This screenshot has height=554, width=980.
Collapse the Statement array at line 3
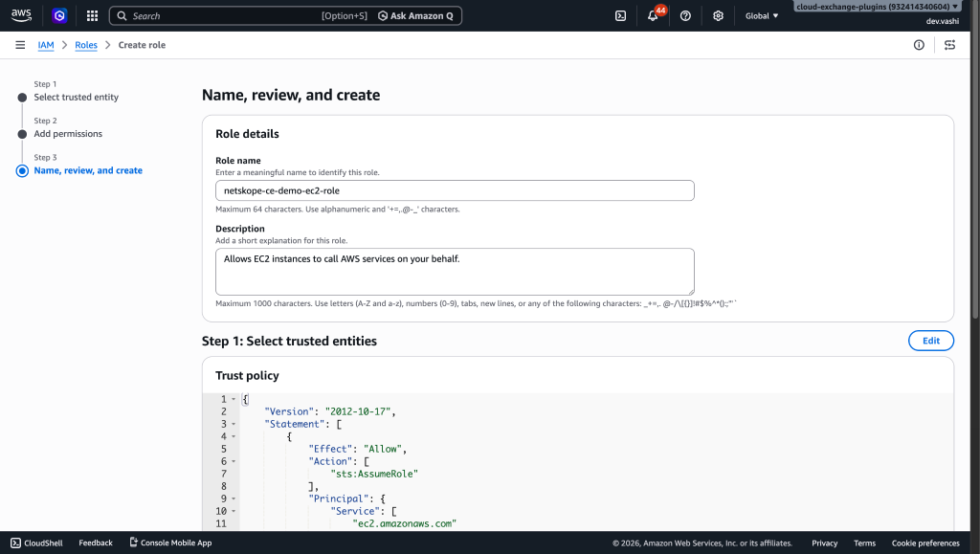[x=234, y=424]
